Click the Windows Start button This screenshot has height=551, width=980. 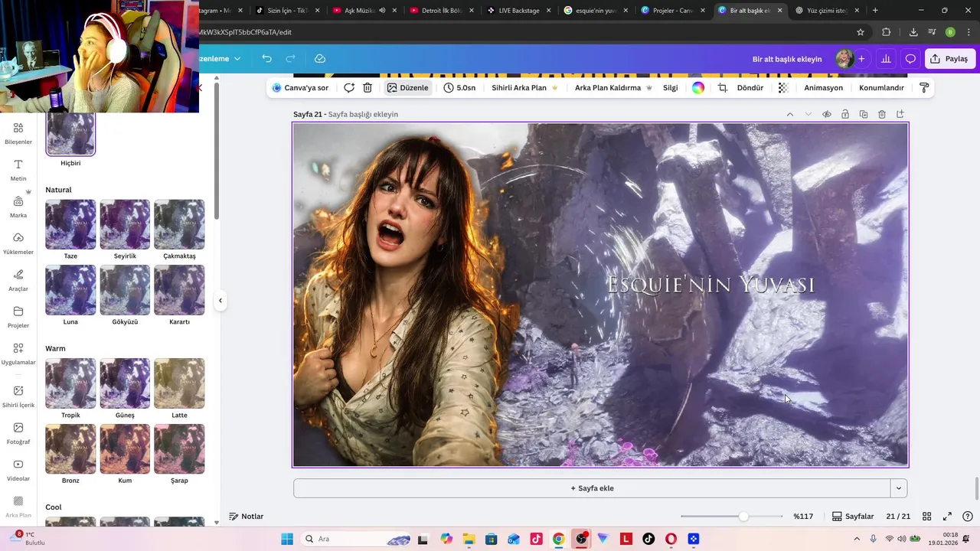point(287,539)
